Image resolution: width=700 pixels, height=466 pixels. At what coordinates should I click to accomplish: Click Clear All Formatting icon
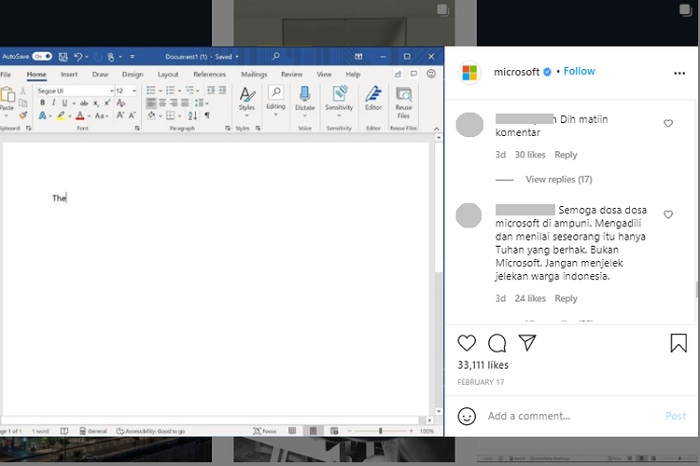click(121, 103)
